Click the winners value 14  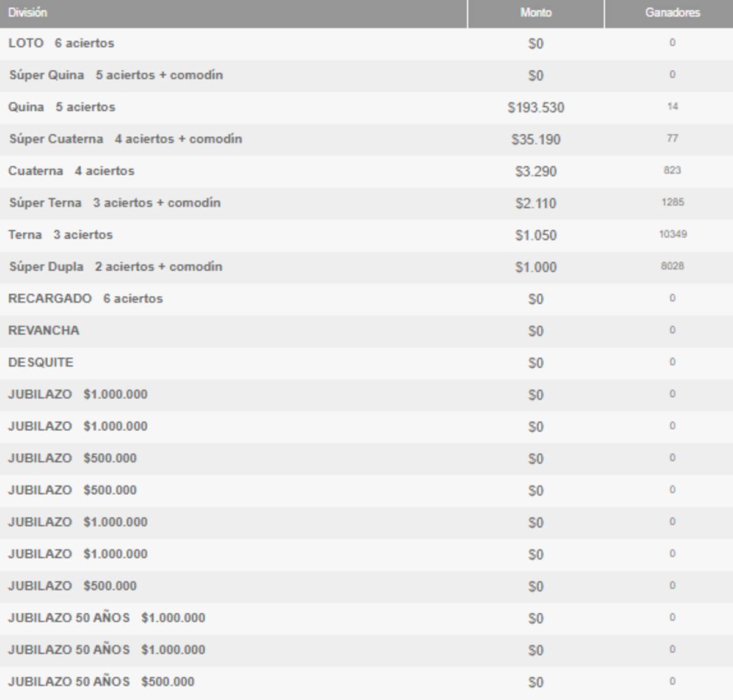pyautogui.click(x=673, y=106)
